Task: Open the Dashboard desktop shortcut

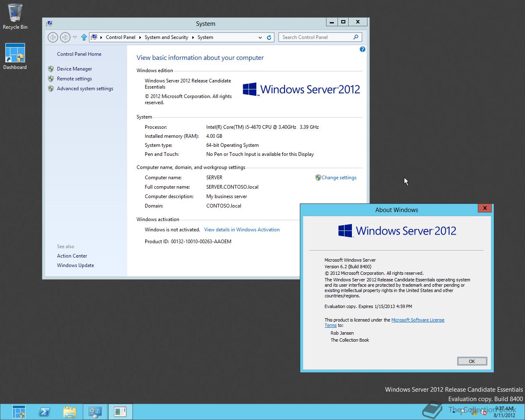Action: coord(15,57)
